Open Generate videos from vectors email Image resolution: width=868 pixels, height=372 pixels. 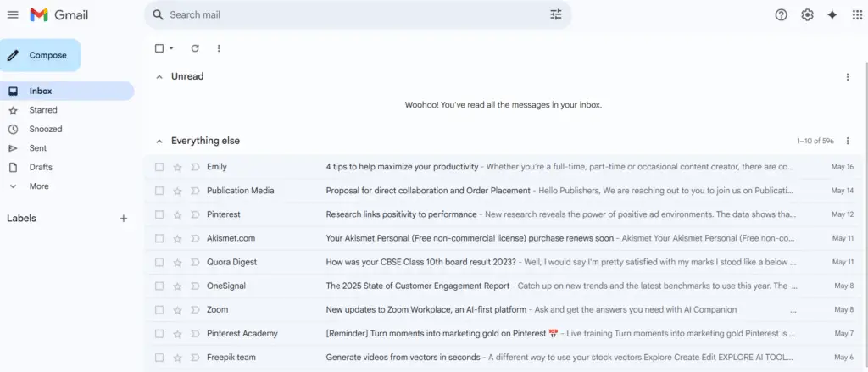click(504, 357)
